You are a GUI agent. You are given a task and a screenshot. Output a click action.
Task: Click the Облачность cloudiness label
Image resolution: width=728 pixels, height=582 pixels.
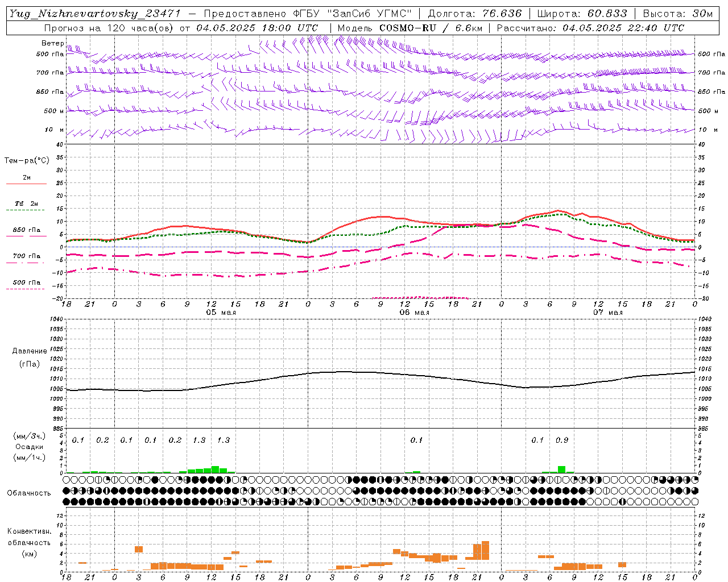(29, 493)
